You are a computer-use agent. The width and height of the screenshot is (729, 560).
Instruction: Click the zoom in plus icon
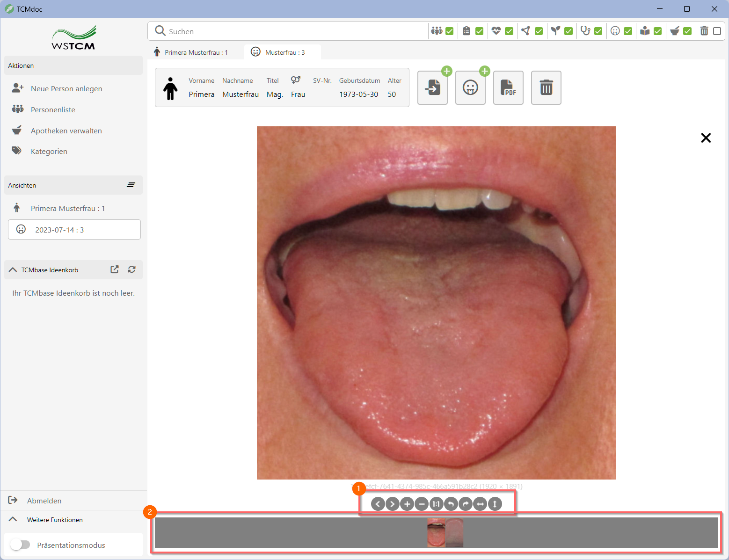[407, 504]
